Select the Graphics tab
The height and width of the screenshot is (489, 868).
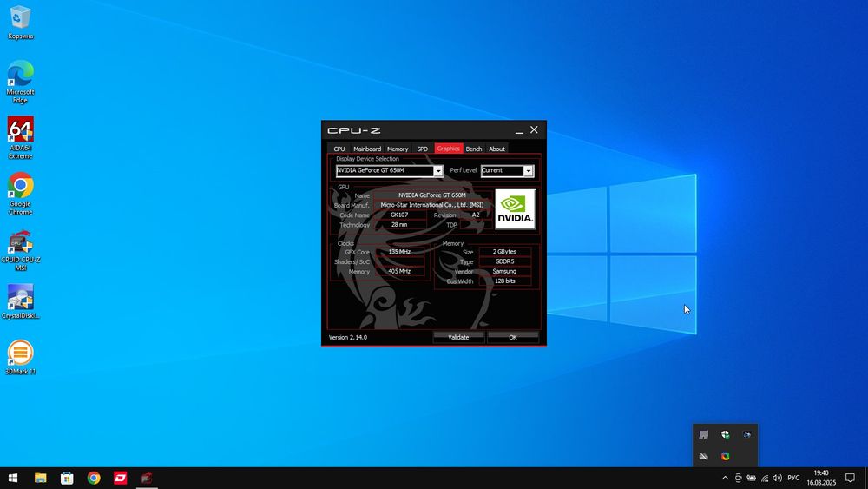[449, 149]
